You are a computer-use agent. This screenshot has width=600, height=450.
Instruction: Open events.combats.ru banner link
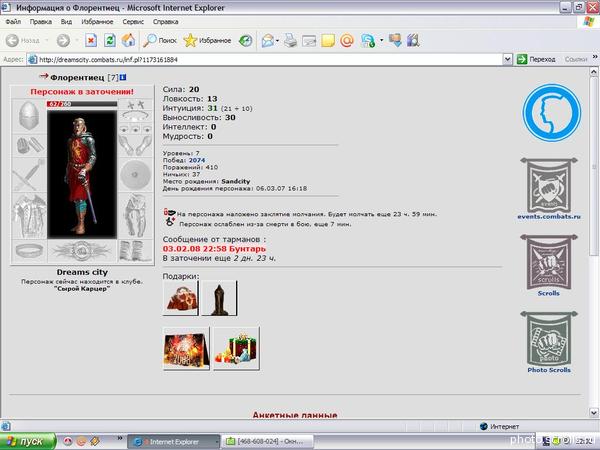pos(549,189)
